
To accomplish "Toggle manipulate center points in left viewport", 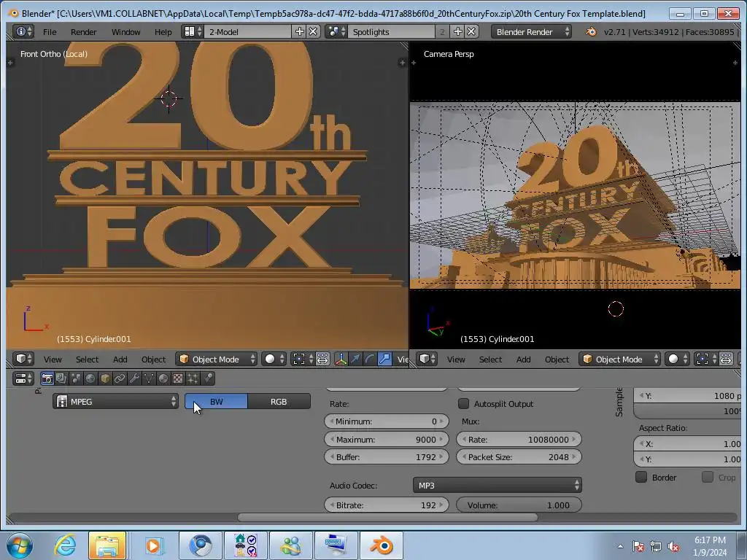I will click(322, 359).
